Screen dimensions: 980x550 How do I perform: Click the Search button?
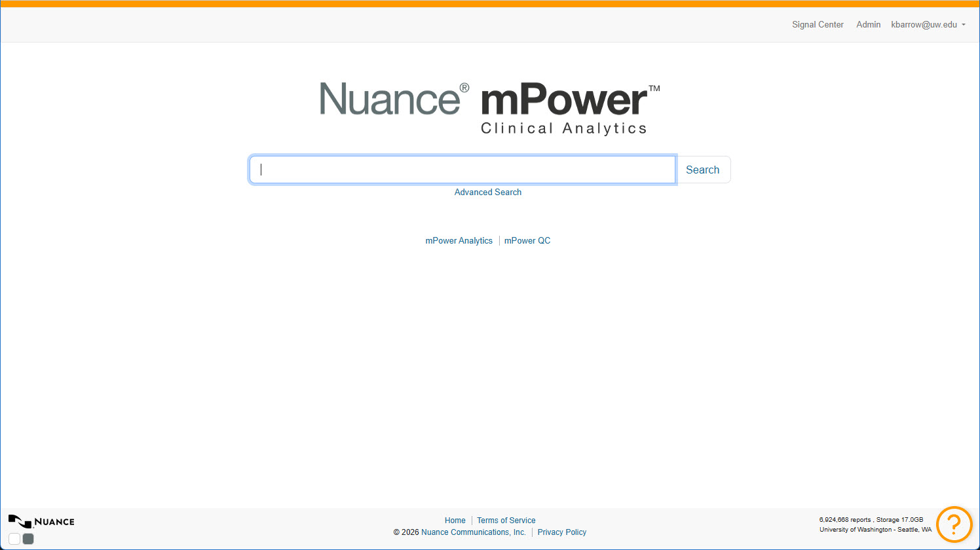[x=703, y=170]
